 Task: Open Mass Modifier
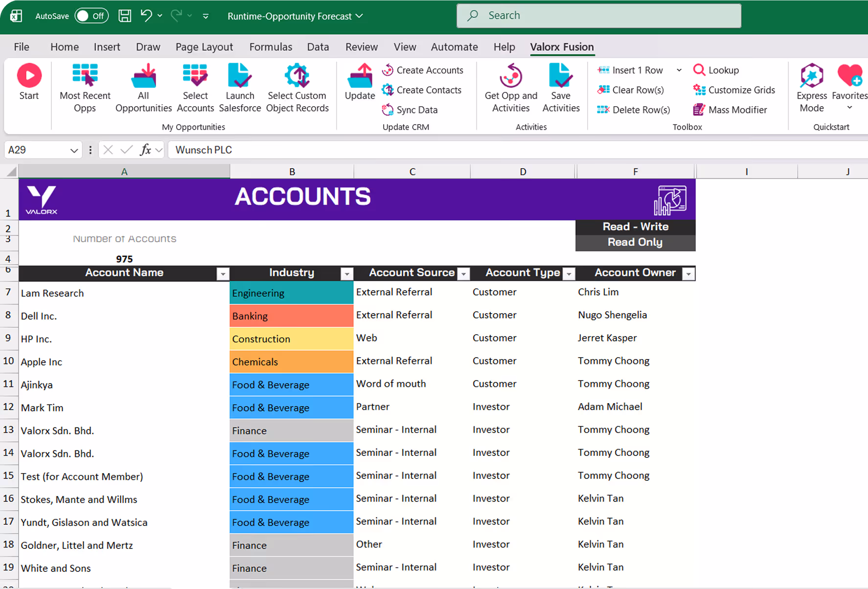point(730,110)
